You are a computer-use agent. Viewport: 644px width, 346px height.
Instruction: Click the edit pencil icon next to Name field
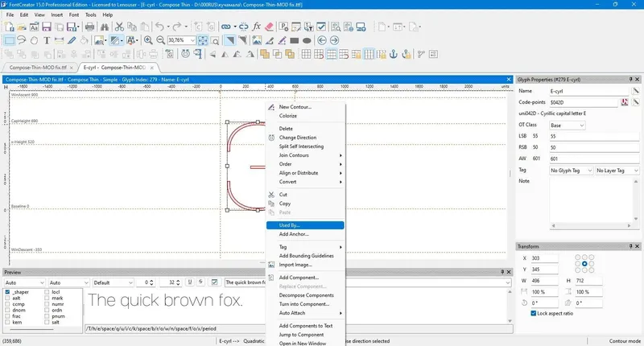pyautogui.click(x=635, y=91)
